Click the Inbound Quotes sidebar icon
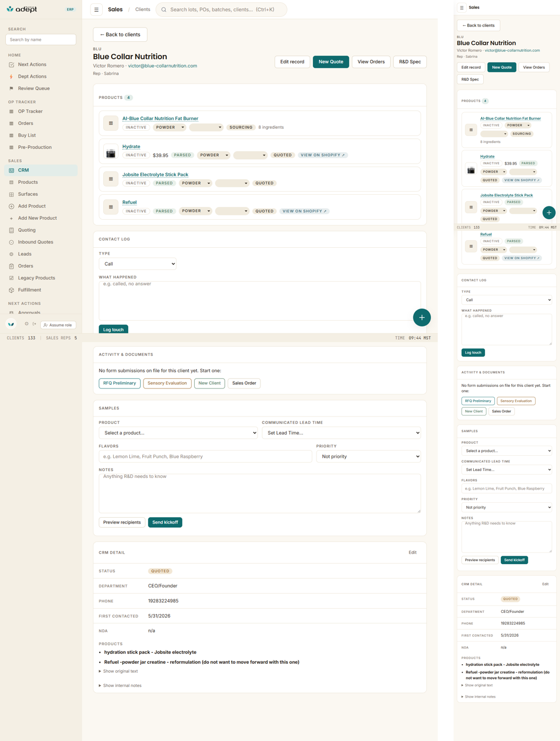 pyautogui.click(x=11, y=242)
